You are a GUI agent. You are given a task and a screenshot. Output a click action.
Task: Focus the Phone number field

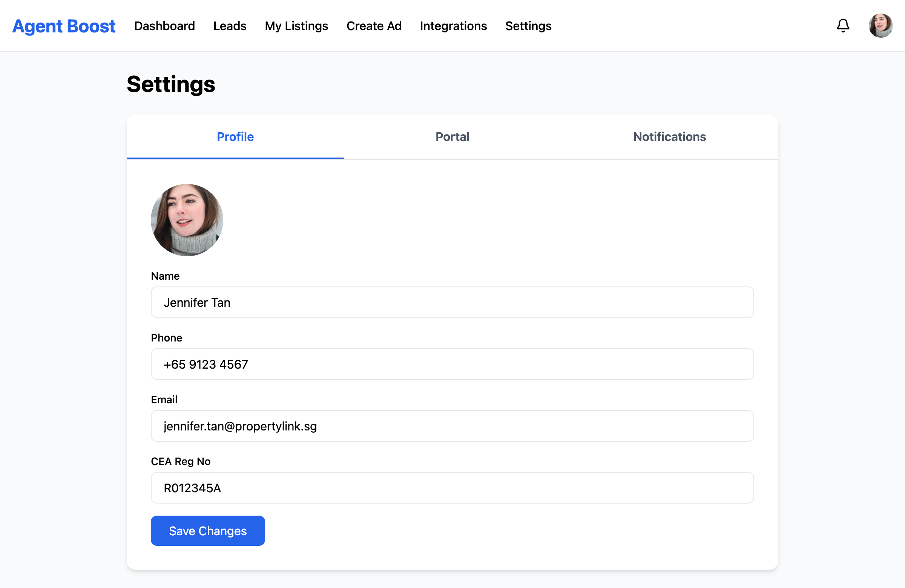tap(452, 364)
